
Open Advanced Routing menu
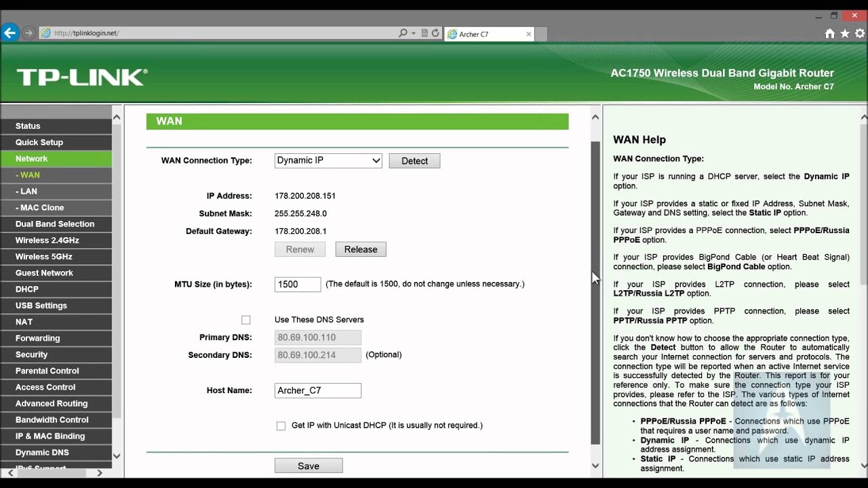[x=56, y=403]
